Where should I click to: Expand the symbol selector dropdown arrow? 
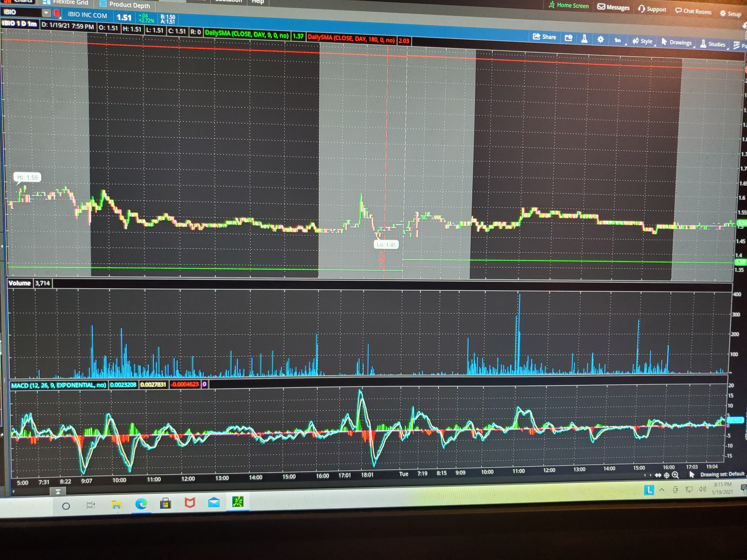46,13
